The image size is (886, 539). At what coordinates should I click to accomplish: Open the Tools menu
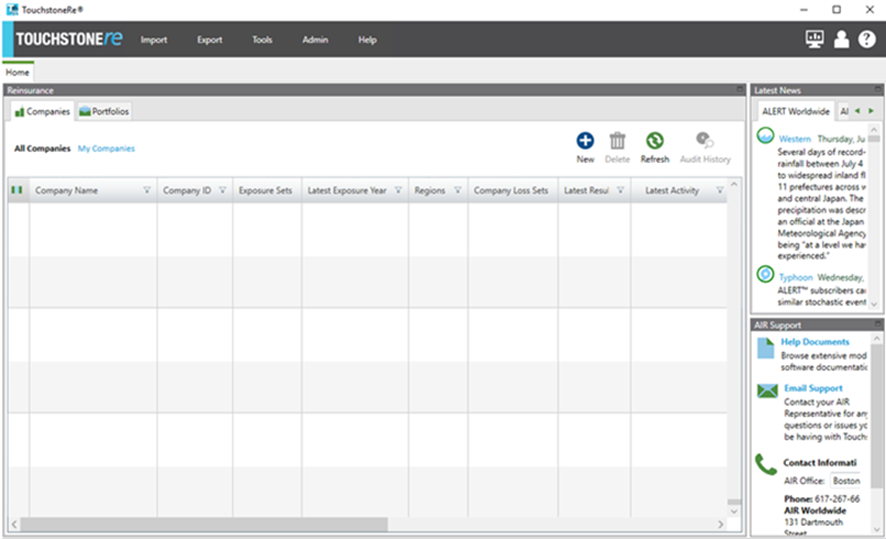point(262,40)
